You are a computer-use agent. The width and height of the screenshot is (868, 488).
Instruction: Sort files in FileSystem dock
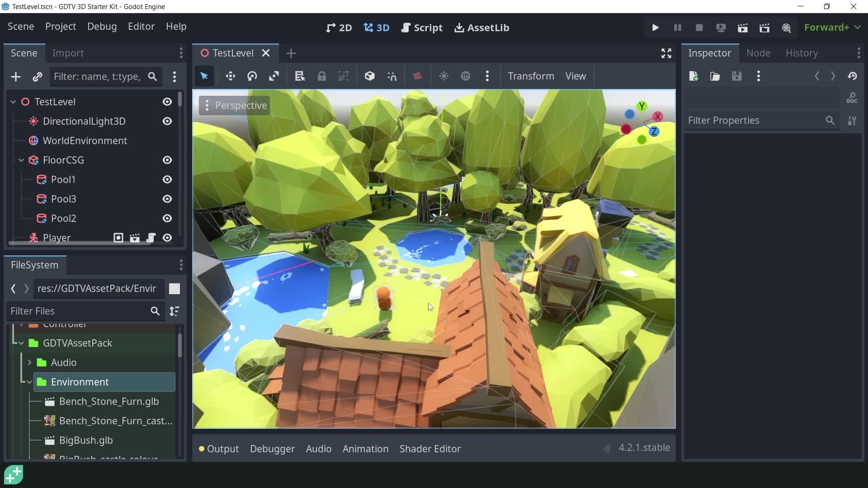pyautogui.click(x=174, y=311)
